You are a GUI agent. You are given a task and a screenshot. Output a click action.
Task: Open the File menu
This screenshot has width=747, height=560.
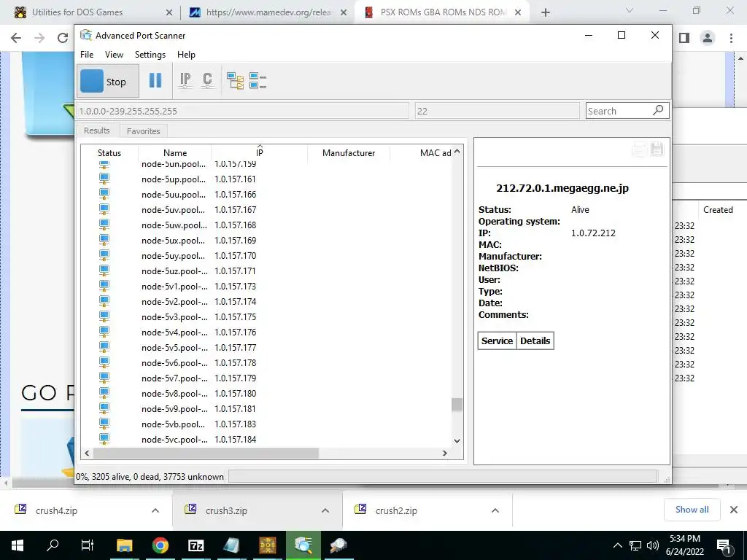(x=87, y=54)
